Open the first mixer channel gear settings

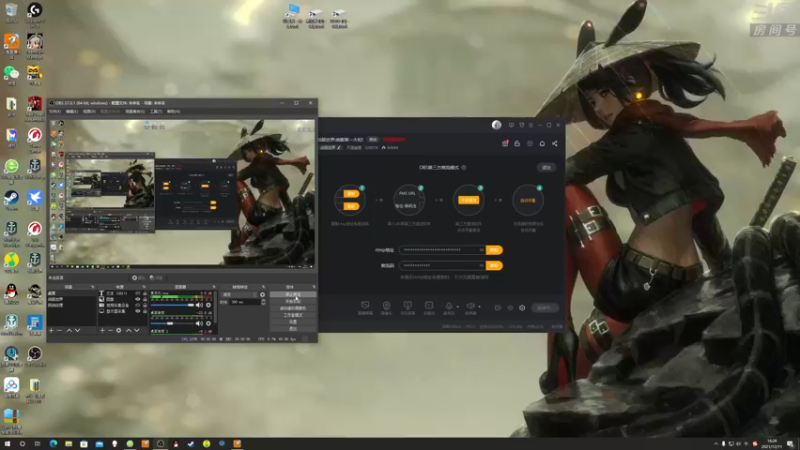point(208,305)
